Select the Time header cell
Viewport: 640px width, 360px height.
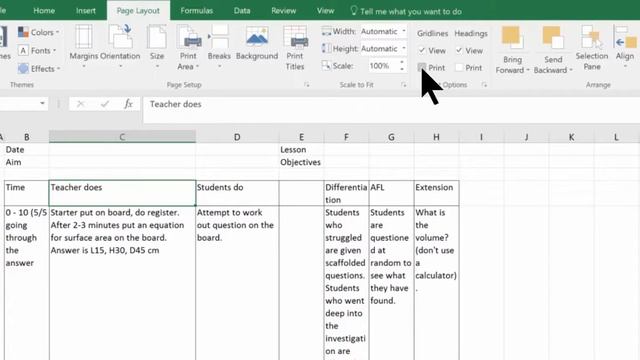click(27, 193)
